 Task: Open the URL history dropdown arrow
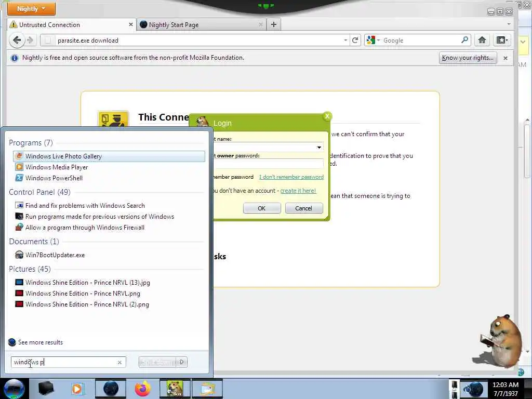point(345,40)
